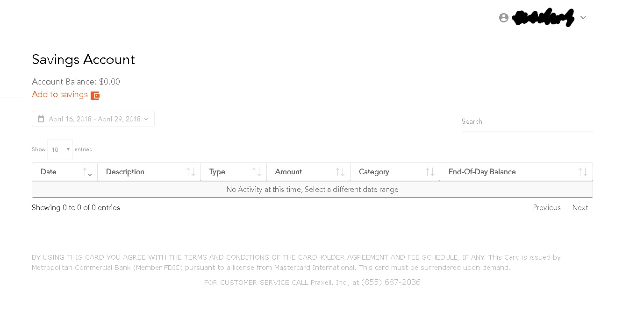Screen dimensions: 644x311
Task: Click the Savings Account heading
Action: pyautogui.click(x=83, y=60)
